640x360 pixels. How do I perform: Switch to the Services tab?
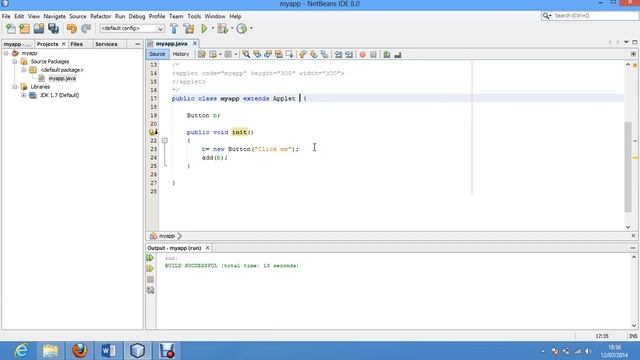106,44
